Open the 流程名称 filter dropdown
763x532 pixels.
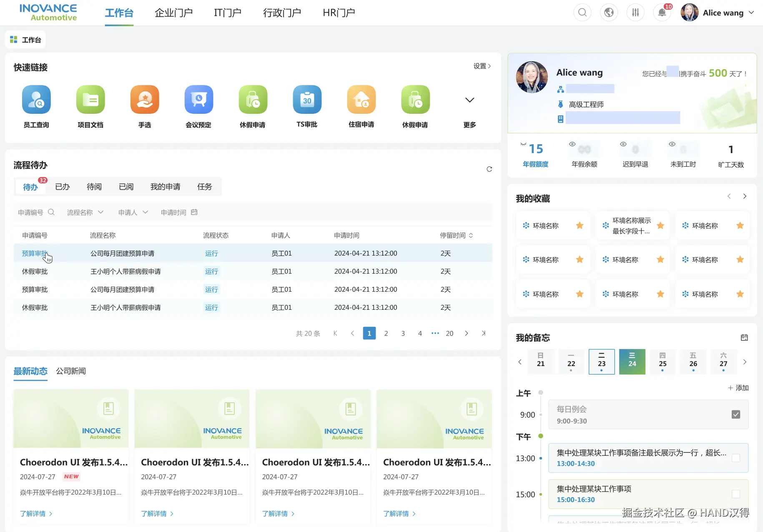[85, 212]
